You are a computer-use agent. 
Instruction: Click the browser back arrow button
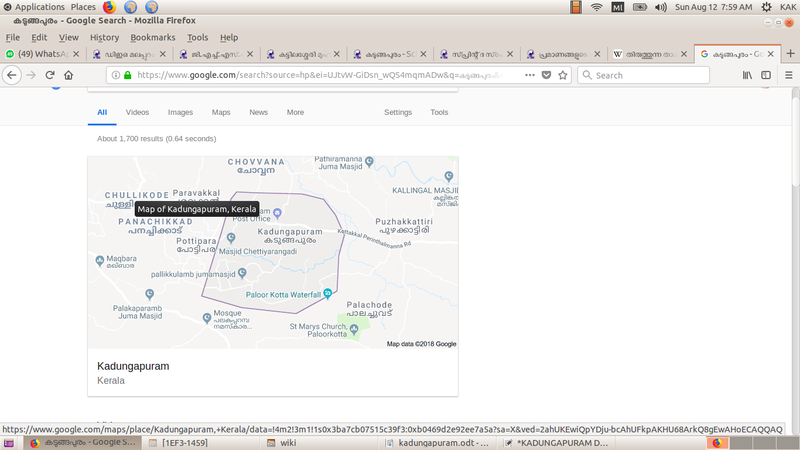pos(12,75)
